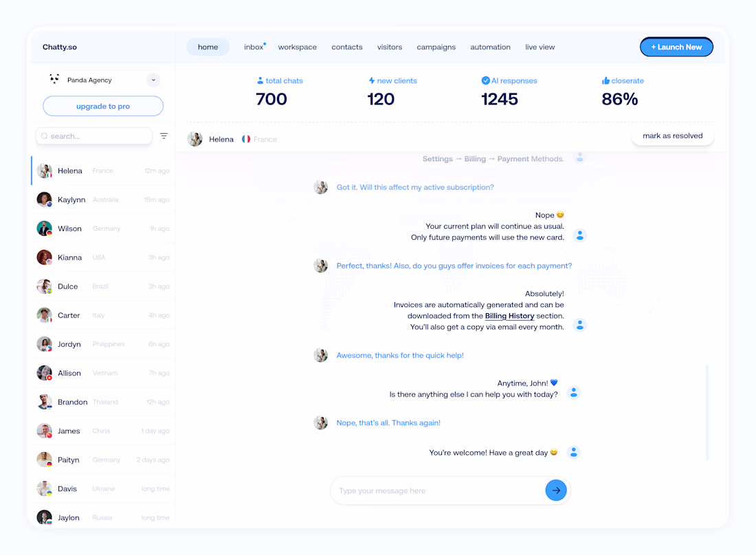756x555 pixels.
Task: Open Jaylon from Russia conversation
Action: (102, 517)
